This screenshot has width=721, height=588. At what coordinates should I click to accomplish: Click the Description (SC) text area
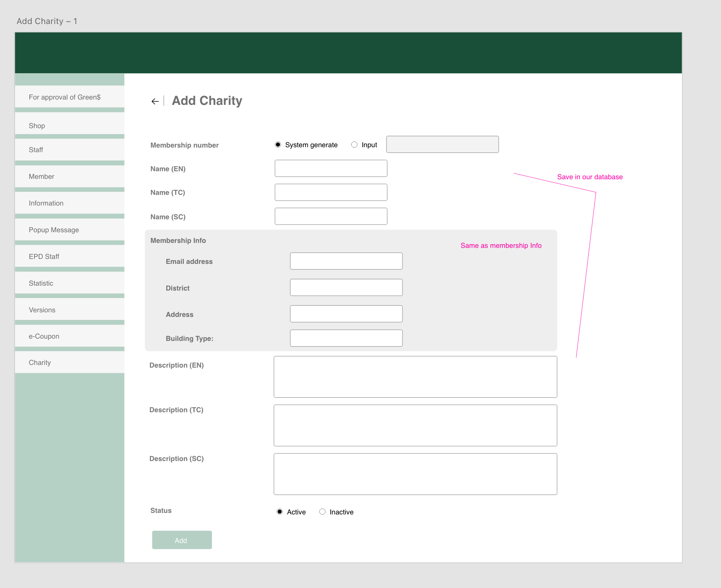(x=415, y=474)
